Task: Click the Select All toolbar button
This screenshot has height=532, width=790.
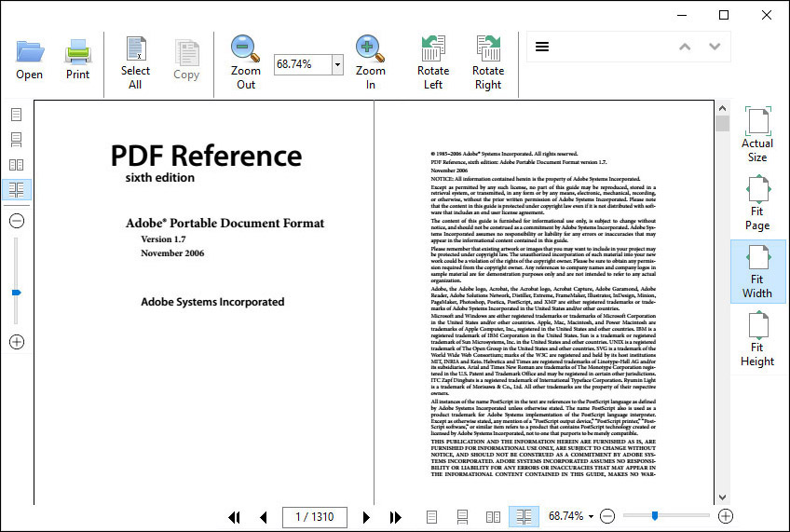Action: click(x=135, y=63)
